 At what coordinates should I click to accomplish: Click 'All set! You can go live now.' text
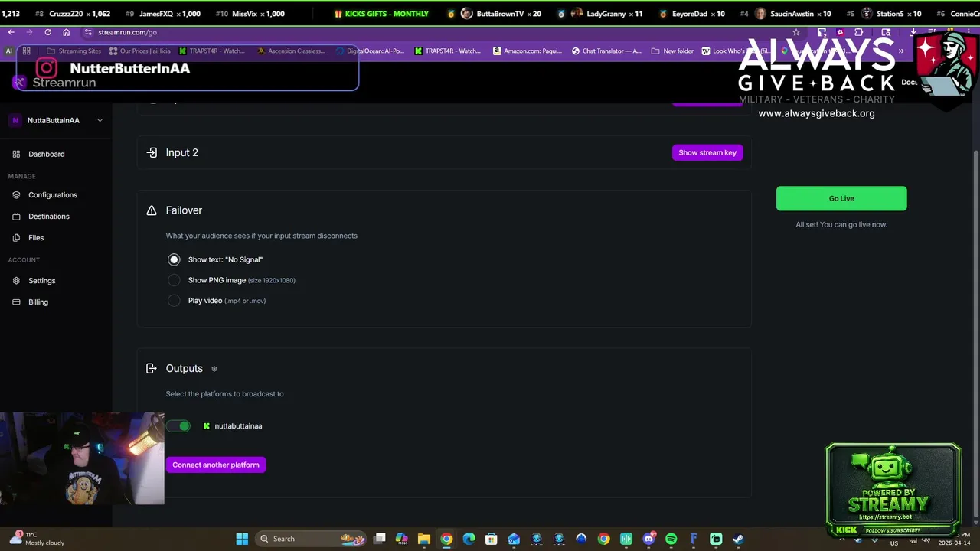point(841,224)
